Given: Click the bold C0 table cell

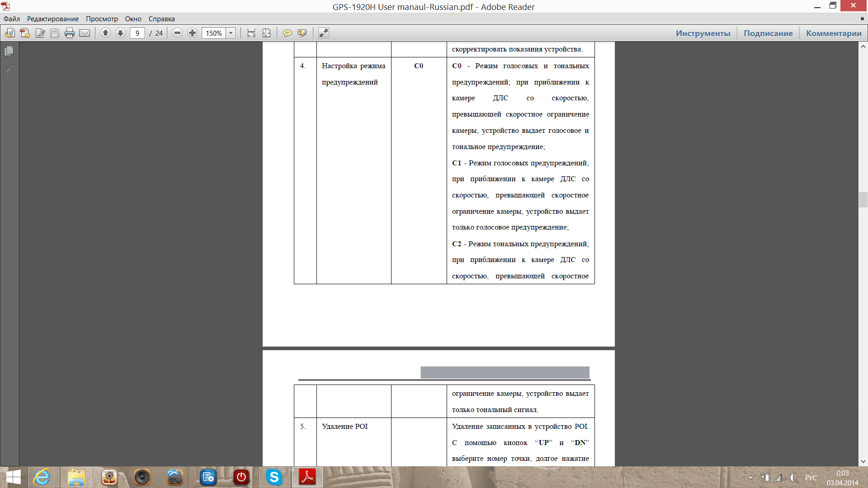Looking at the screenshot, I should pos(419,66).
